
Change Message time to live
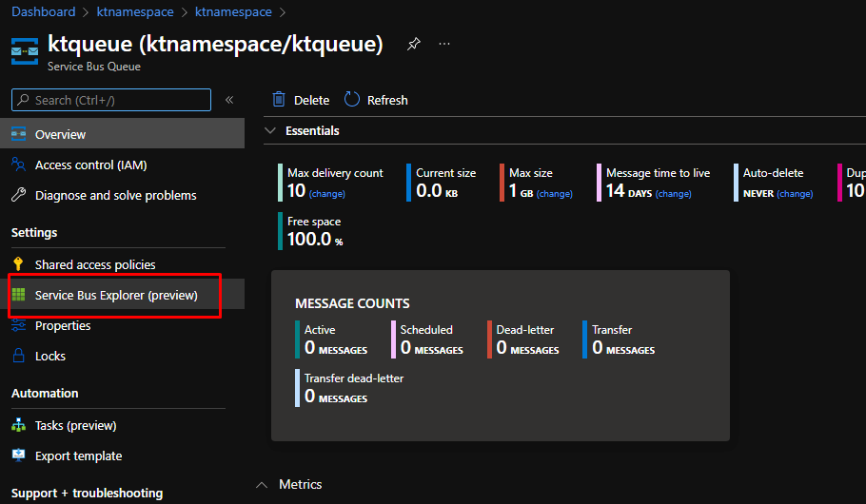(673, 194)
